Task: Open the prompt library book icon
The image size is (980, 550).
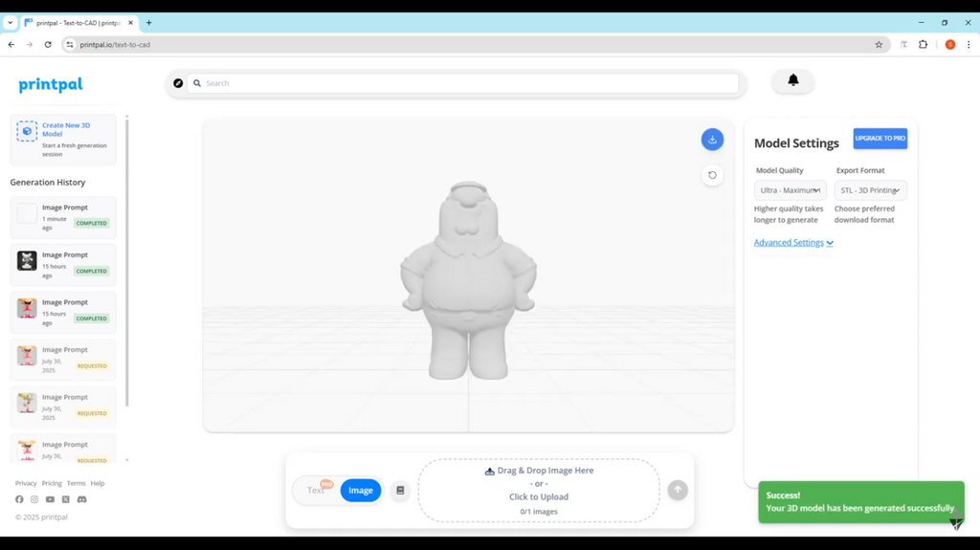Action: (x=400, y=491)
